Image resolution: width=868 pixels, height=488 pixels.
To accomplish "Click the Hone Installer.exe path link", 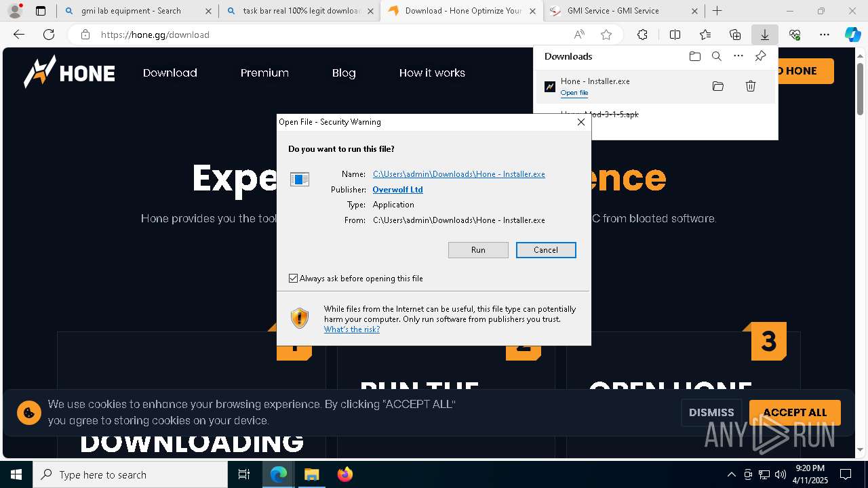I will pyautogui.click(x=459, y=174).
